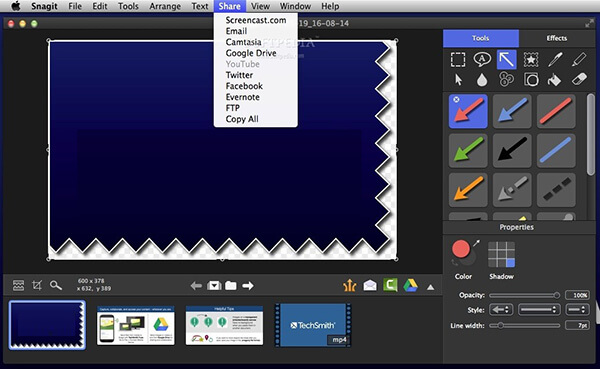Switch to the Tools tab

(x=481, y=38)
